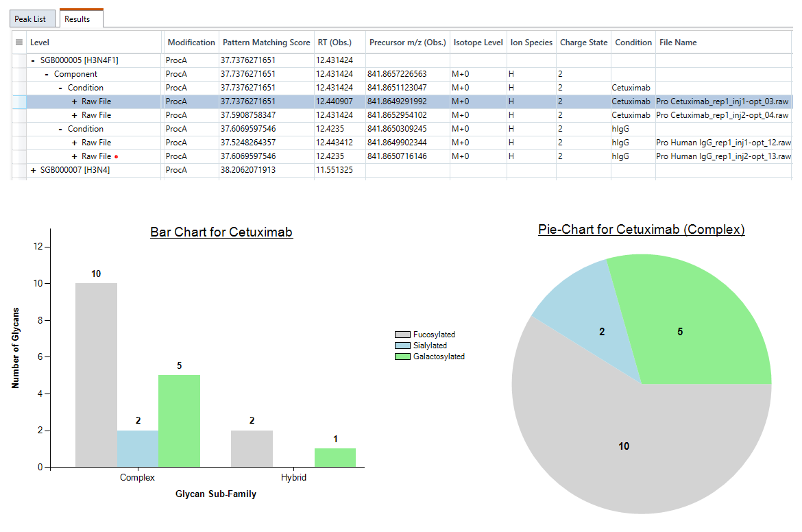Collapse the Cetuximab Condition row
802x532 pixels.
click(x=60, y=88)
